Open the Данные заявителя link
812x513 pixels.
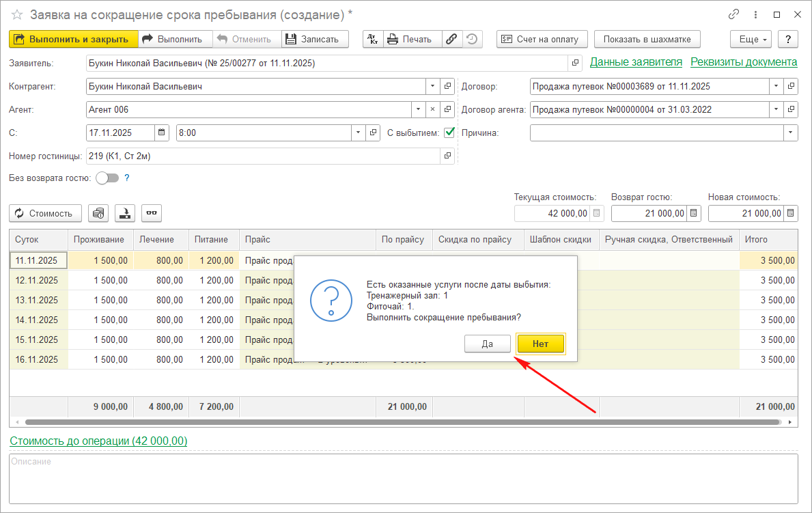click(x=636, y=62)
